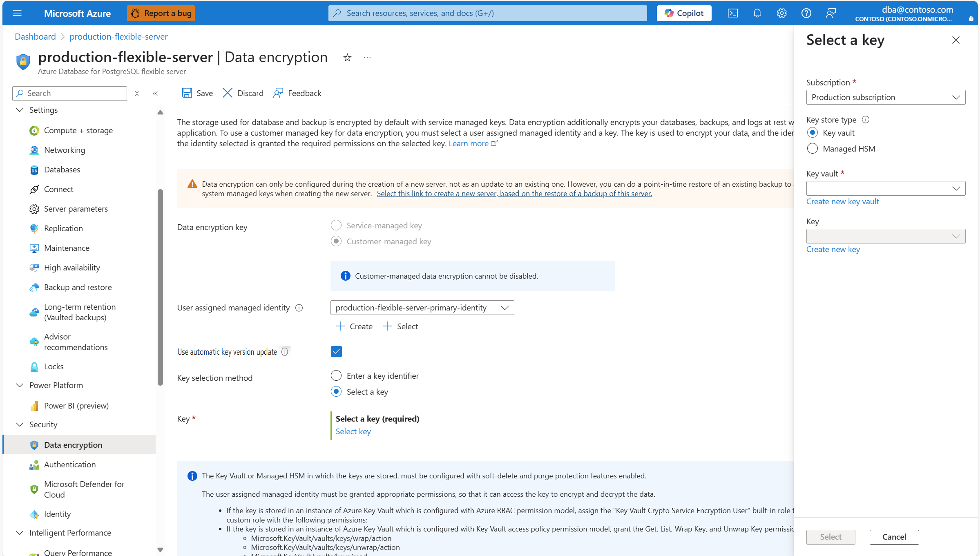Image resolution: width=980 pixels, height=556 pixels.
Task: Expand the Subscription dropdown
Action: point(885,97)
